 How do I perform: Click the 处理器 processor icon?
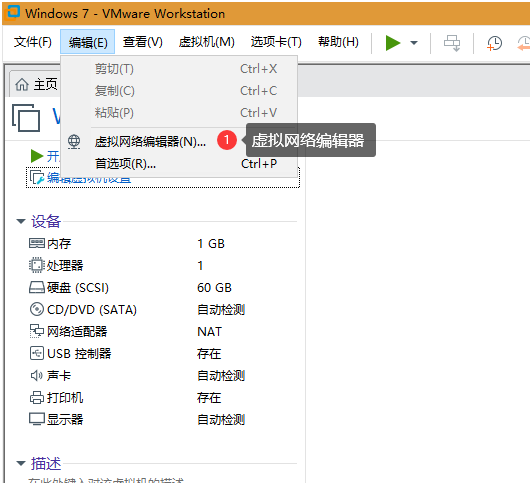[37, 265]
